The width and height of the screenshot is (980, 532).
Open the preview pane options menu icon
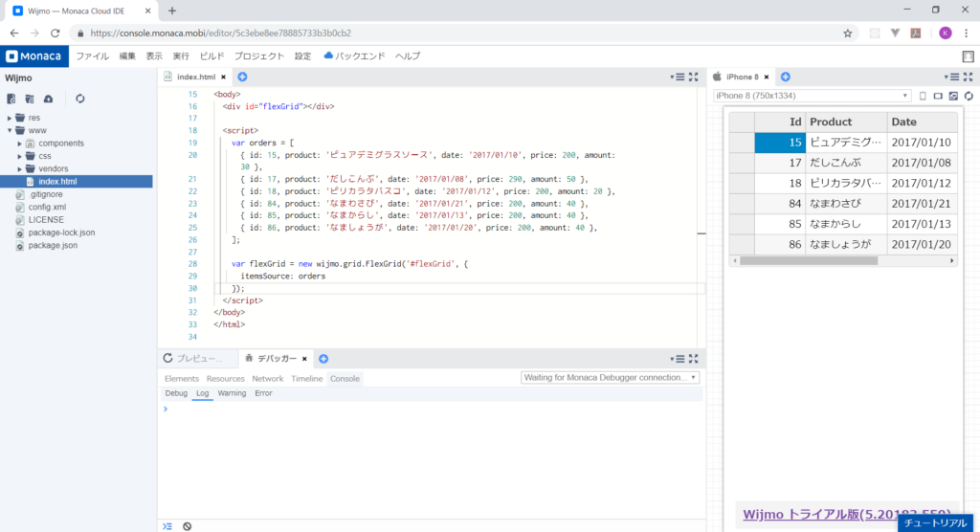[x=952, y=77]
